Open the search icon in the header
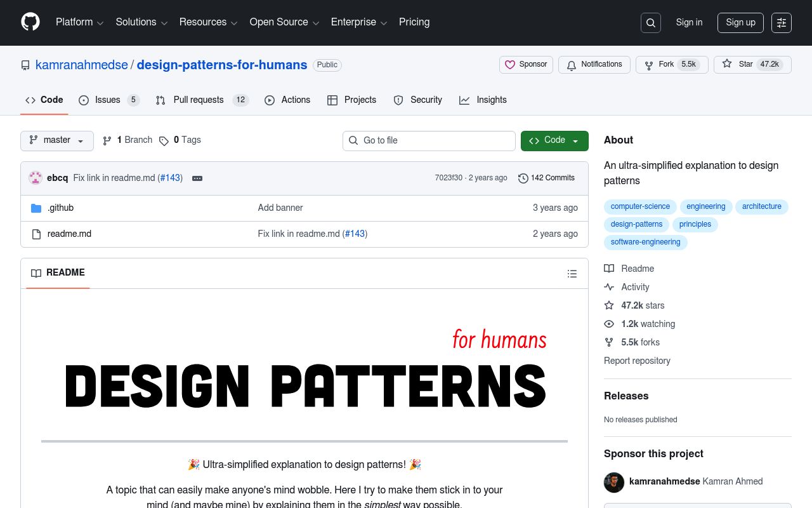 pos(651,23)
